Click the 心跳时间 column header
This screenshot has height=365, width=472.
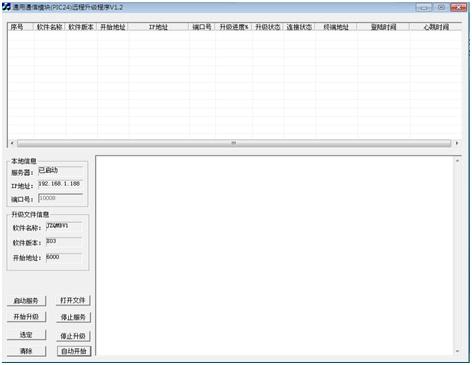[436, 27]
